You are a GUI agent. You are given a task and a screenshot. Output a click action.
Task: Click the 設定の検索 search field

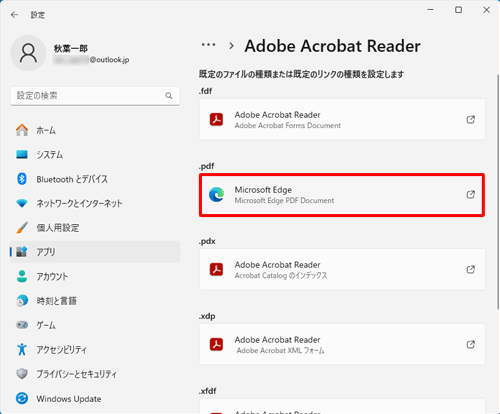click(95, 96)
